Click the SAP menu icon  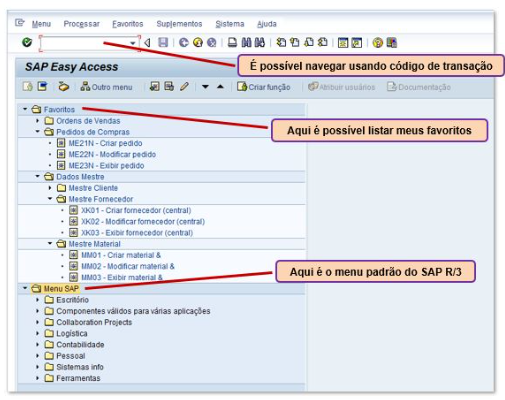click(42, 87)
